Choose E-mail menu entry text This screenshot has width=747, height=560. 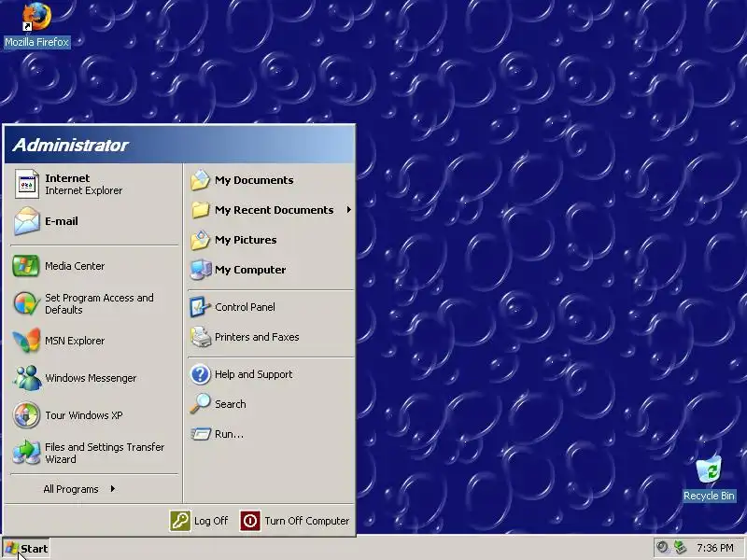[x=62, y=221]
